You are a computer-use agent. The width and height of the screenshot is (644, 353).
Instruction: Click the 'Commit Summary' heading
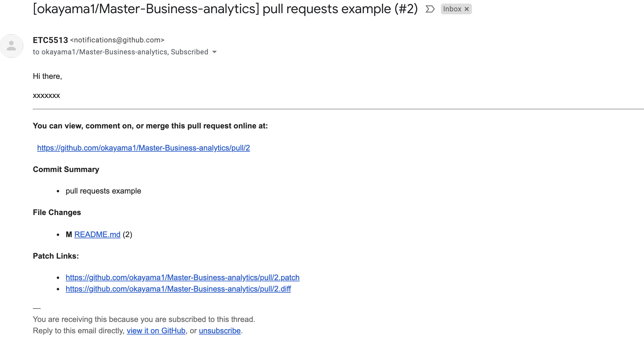tap(66, 169)
